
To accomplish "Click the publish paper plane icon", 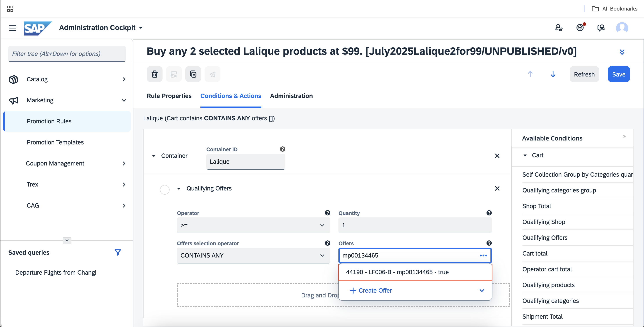I will pyautogui.click(x=212, y=74).
